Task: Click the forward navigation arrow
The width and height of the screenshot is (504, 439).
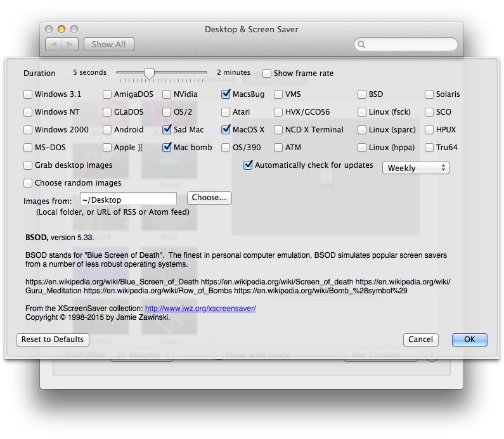Action: (x=70, y=44)
